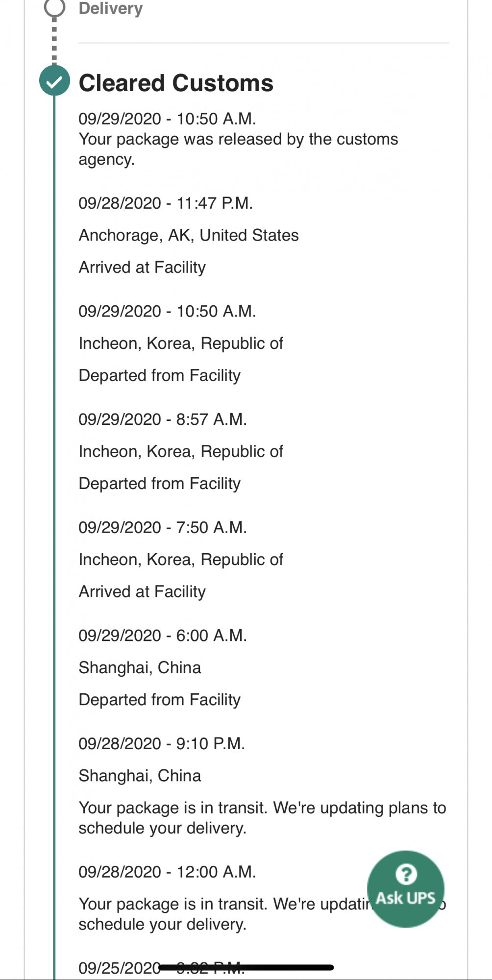Tap the 09/28/2020 9:10 P.M. timestamp

[x=162, y=744]
